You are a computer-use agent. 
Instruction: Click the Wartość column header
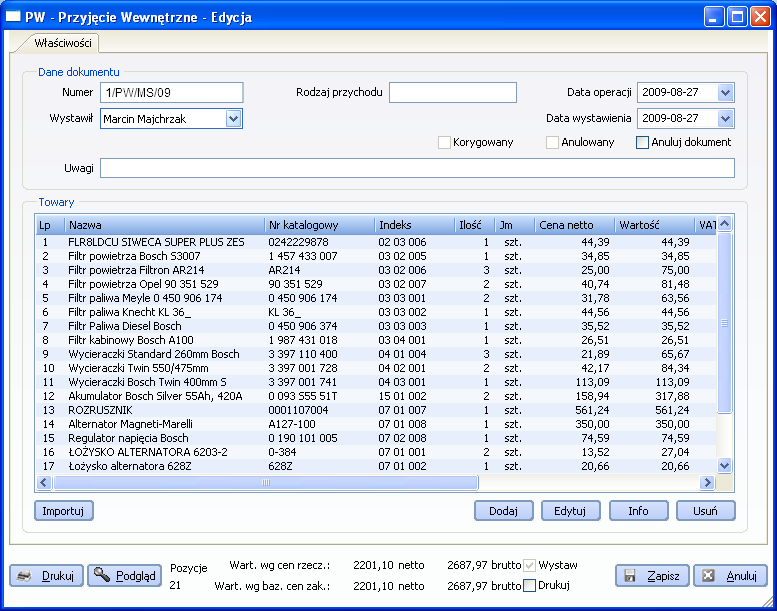[655, 225]
